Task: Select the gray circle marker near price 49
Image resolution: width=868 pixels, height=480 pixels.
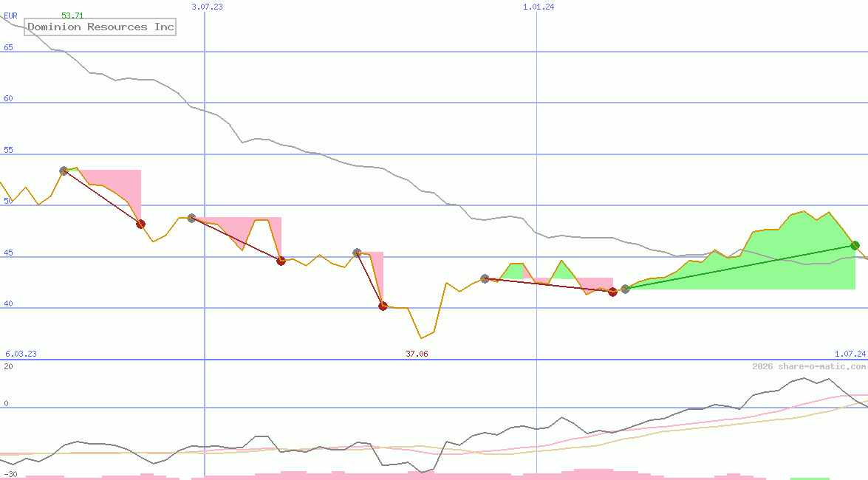Action: 191,216
